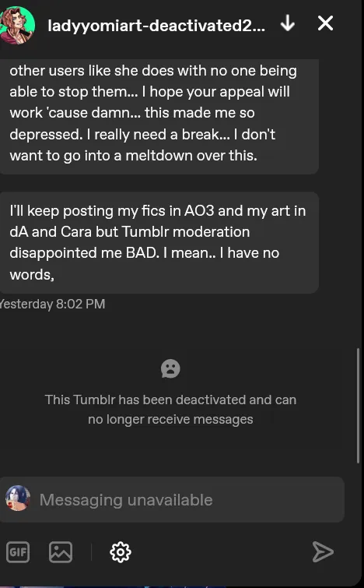Open the ladyyomiart profile avatar
Screen dimensions: 364x588
17,25
